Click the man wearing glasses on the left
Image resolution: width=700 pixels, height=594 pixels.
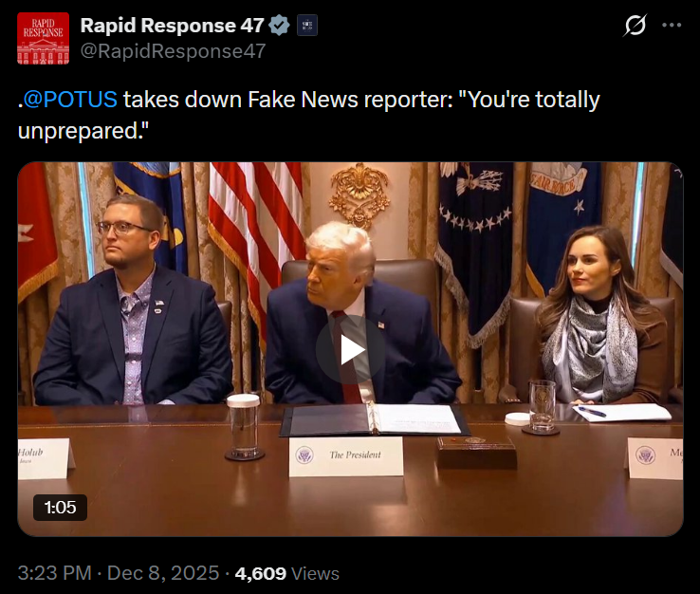coord(131,304)
